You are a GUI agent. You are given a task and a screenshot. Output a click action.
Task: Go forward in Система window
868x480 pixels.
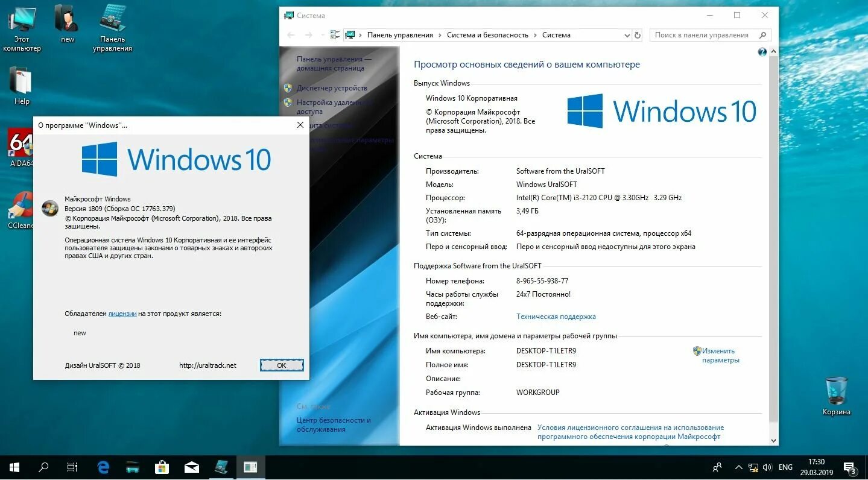point(309,35)
